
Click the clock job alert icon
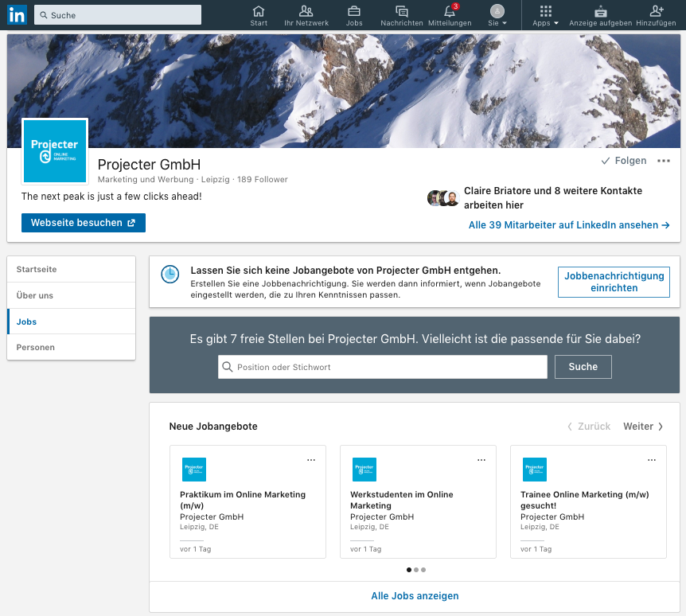pos(170,275)
